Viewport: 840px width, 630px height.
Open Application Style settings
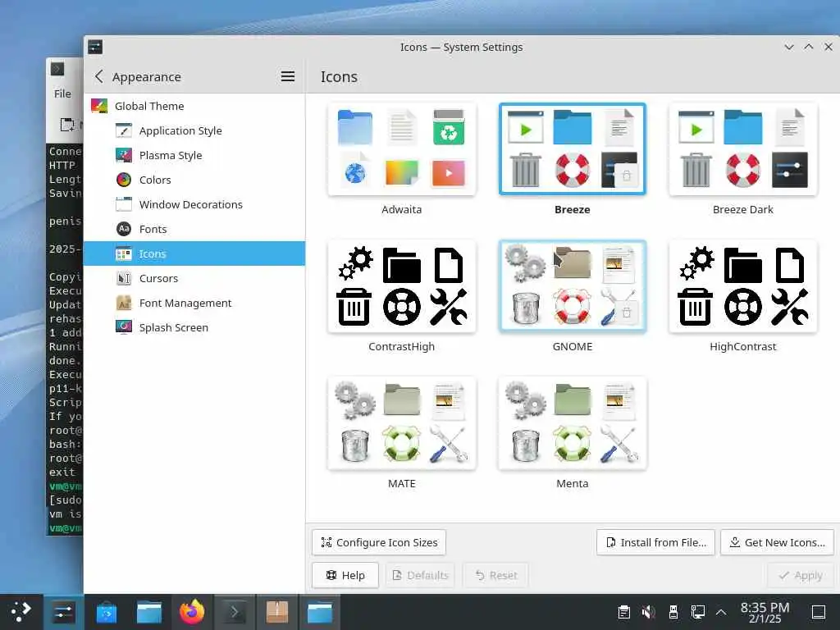click(x=194, y=130)
